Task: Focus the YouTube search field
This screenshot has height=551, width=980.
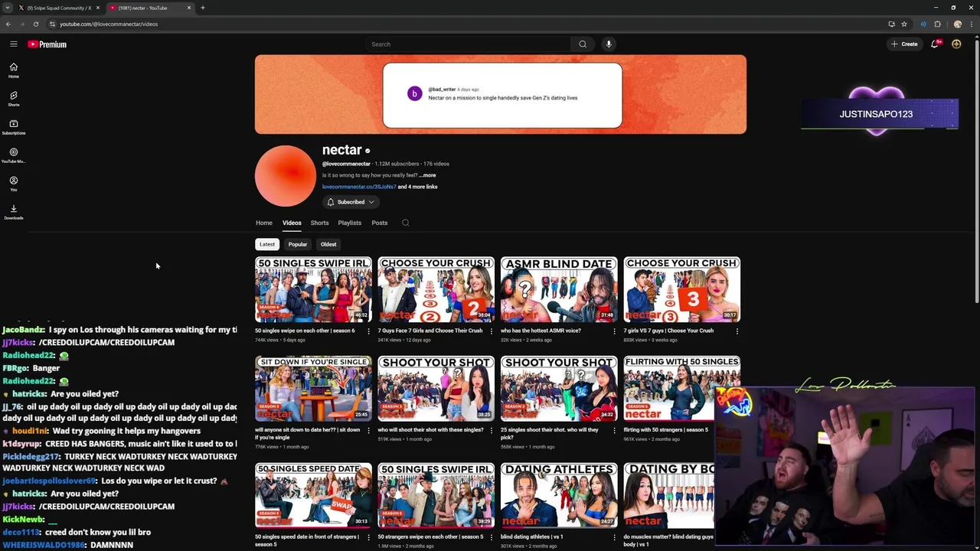Action: pos(467,44)
